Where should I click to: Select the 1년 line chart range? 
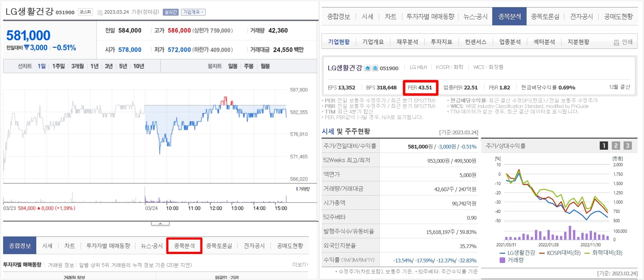click(94, 66)
